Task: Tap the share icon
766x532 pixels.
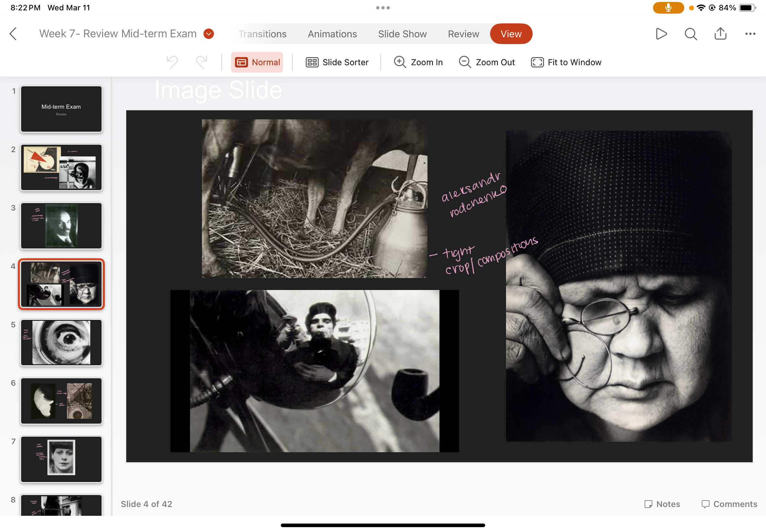Action: point(720,34)
